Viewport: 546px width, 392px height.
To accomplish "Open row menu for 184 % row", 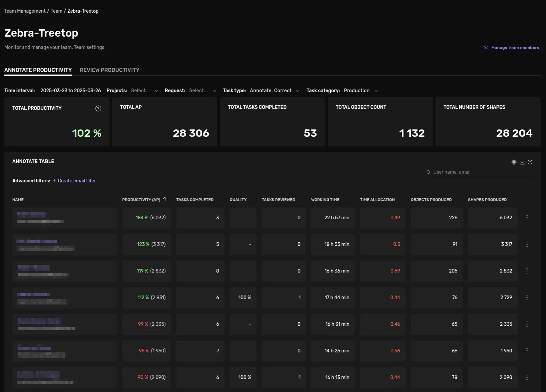I will pyautogui.click(x=527, y=218).
